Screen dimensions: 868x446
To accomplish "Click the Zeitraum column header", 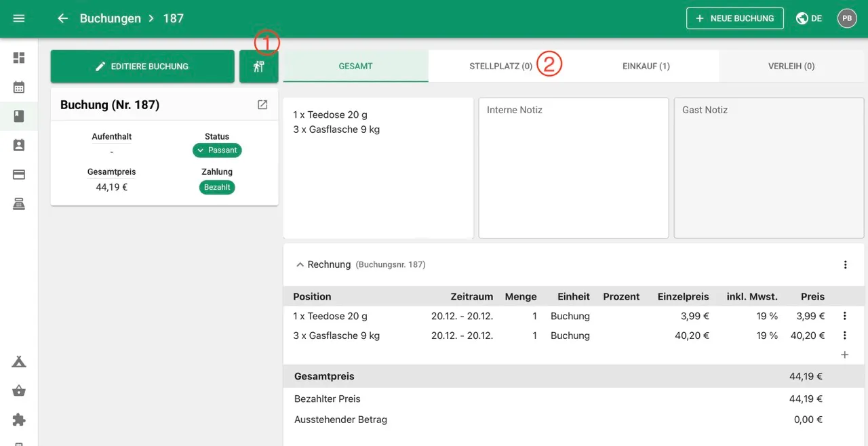I will [x=471, y=296].
